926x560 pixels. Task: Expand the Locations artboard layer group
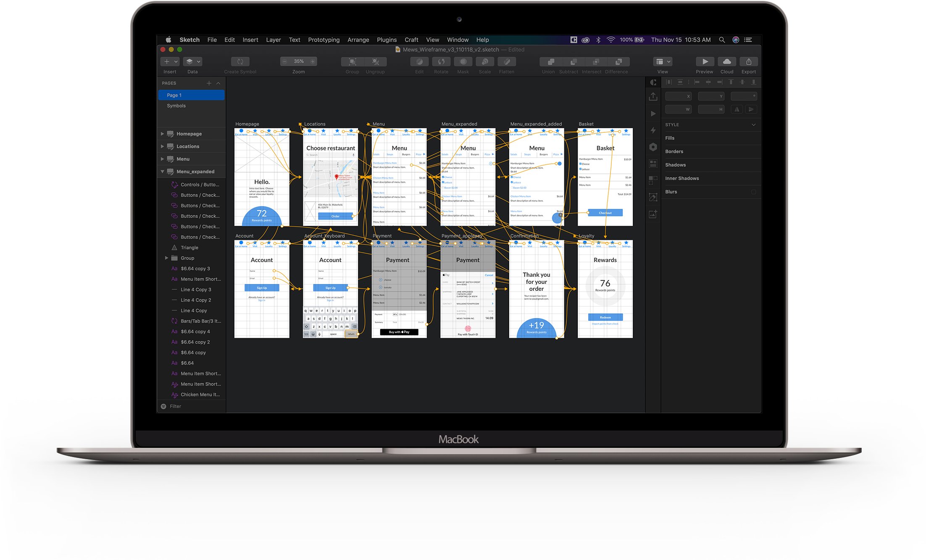coord(162,147)
